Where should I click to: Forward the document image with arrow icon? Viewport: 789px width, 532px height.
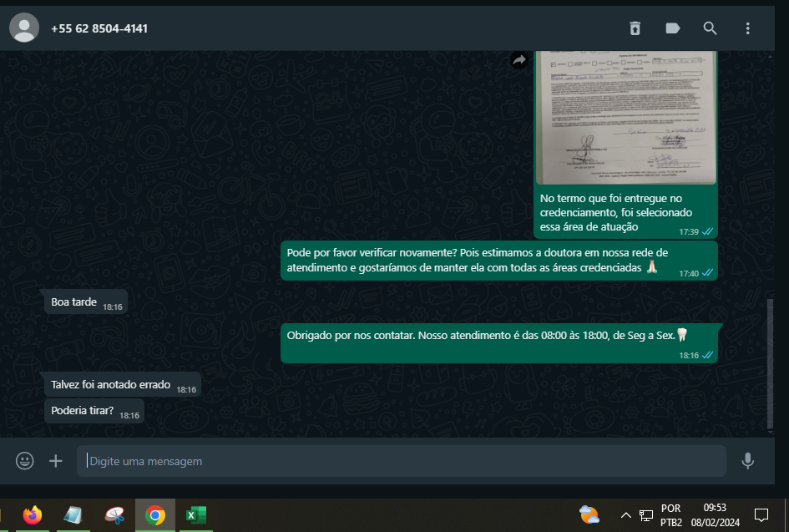519,60
